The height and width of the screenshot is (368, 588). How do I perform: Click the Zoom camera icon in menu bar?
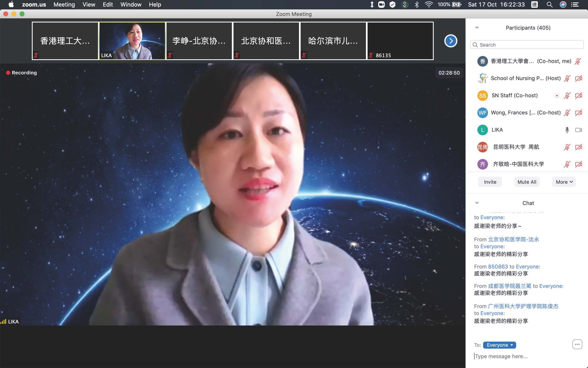pos(381,5)
